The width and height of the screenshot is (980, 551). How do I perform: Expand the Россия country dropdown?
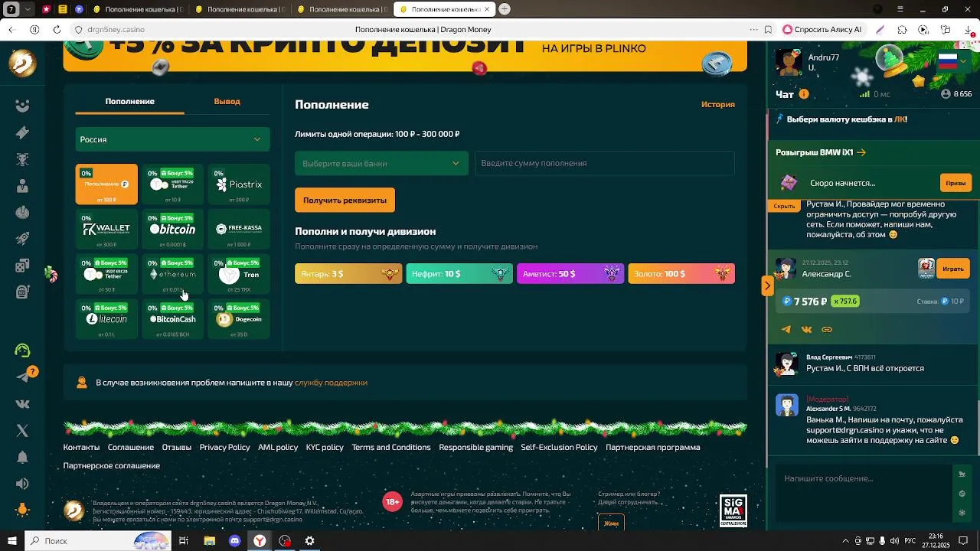pyautogui.click(x=172, y=139)
